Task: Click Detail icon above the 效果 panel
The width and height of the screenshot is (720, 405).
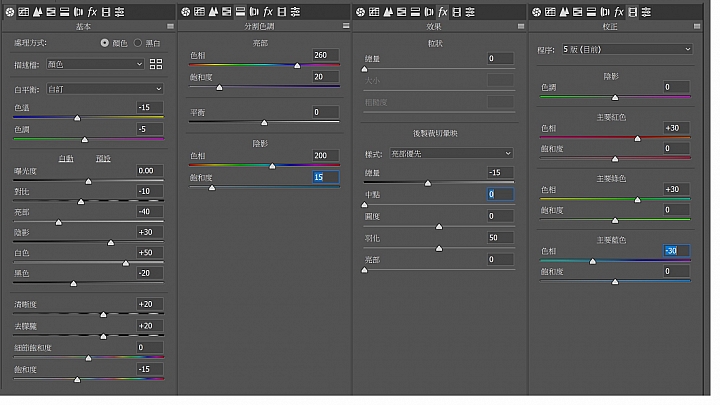Action: coord(388,12)
